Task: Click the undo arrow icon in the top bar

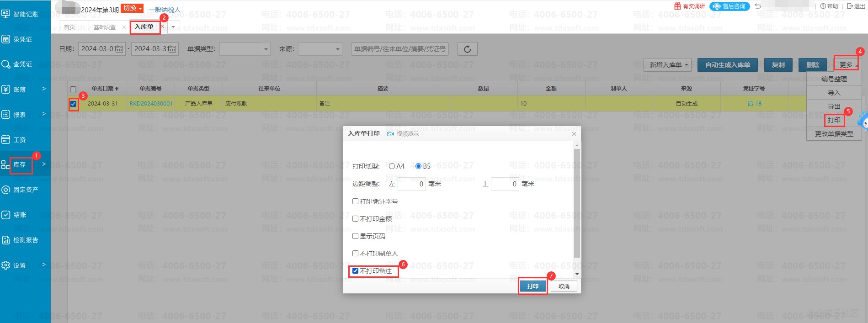Action: point(758,6)
